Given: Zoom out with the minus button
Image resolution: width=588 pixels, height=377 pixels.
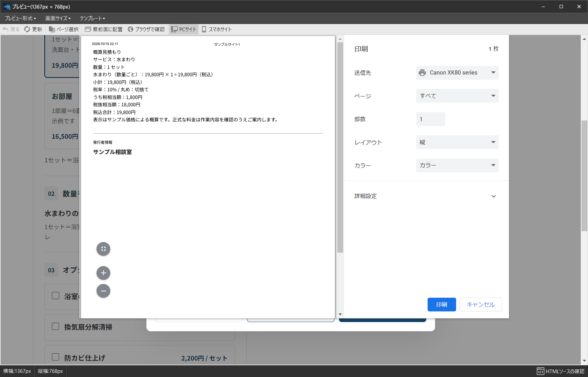Looking at the screenshot, I should click(x=103, y=291).
